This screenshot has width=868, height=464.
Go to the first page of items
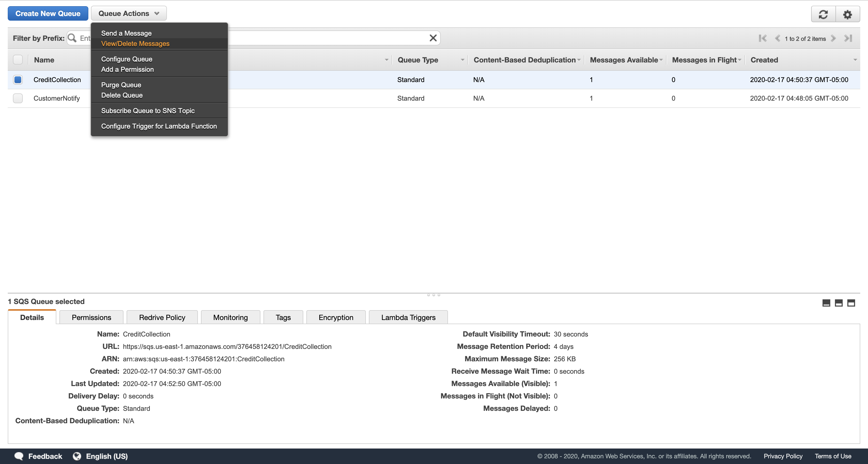(x=763, y=38)
